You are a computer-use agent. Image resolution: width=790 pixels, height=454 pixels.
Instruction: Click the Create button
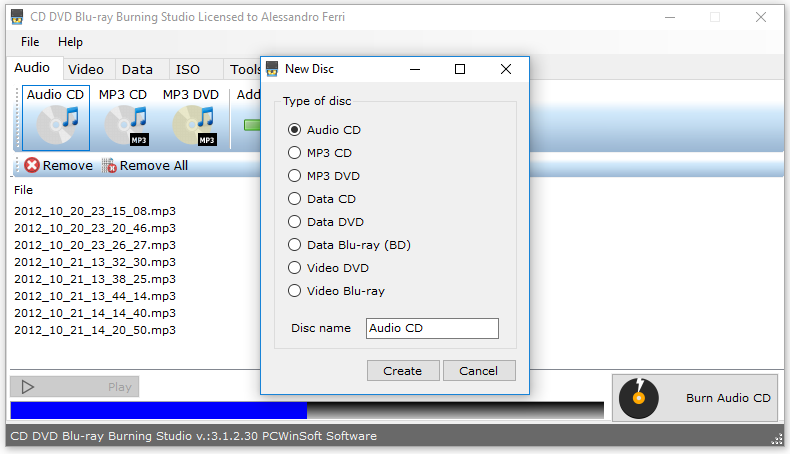click(402, 371)
